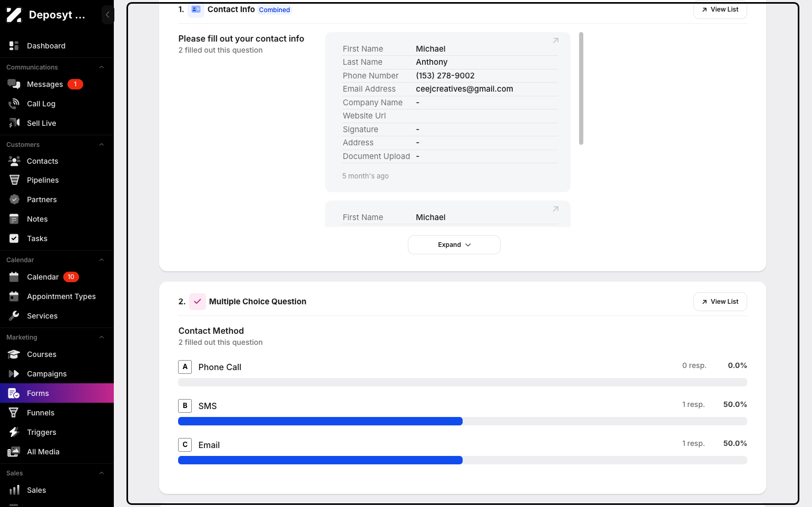Click the Messages chat bubble icon
This screenshot has width=812, height=507.
pyautogui.click(x=14, y=84)
